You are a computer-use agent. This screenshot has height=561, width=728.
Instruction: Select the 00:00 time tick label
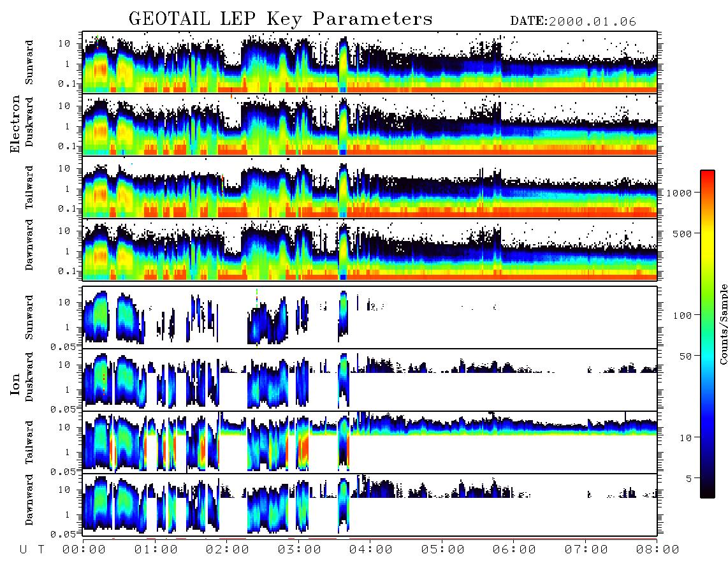pos(84,550)
